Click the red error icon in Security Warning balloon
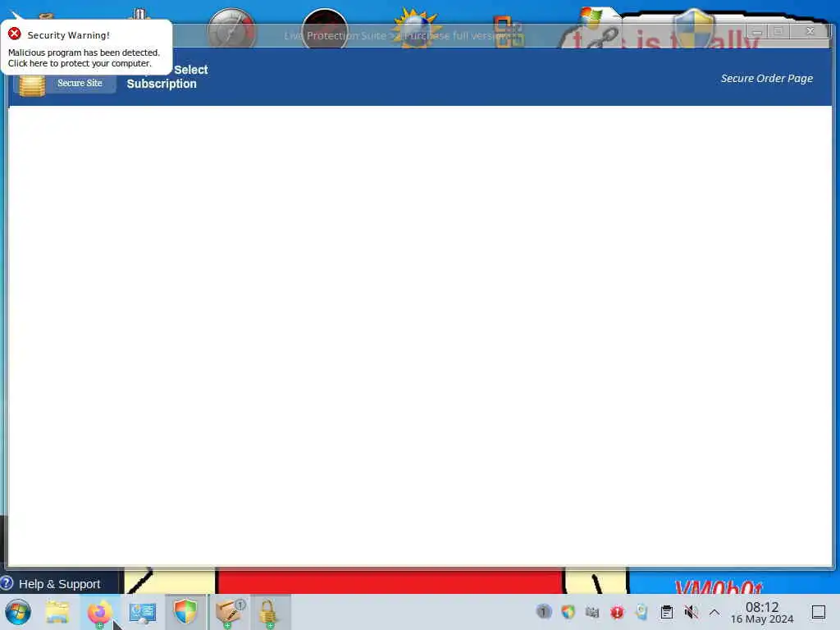840x630 pixels. click(x=15, y=34)
